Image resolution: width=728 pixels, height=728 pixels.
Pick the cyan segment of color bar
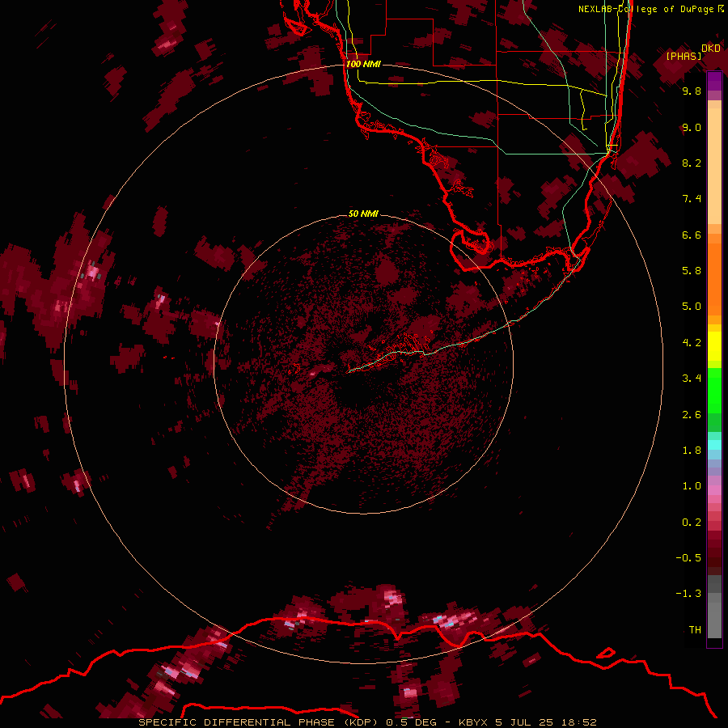714,445
